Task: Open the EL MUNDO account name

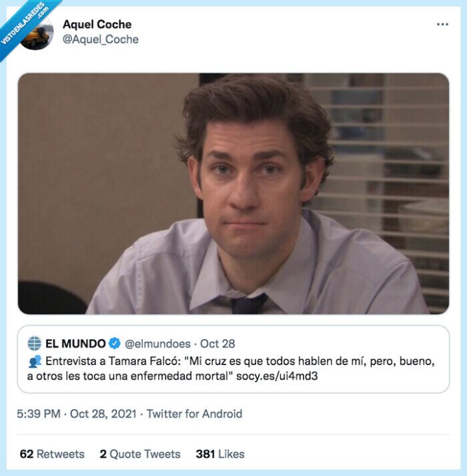Action: [75, 344]
